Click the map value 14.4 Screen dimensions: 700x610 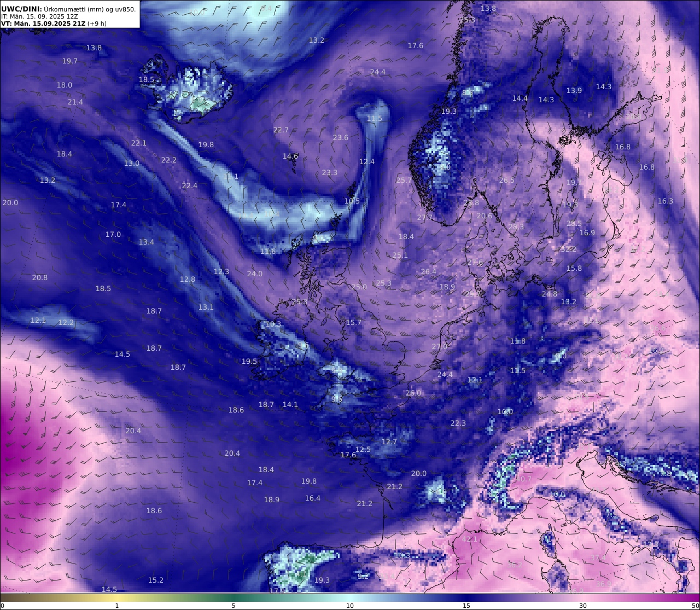(x=520, y=98)
